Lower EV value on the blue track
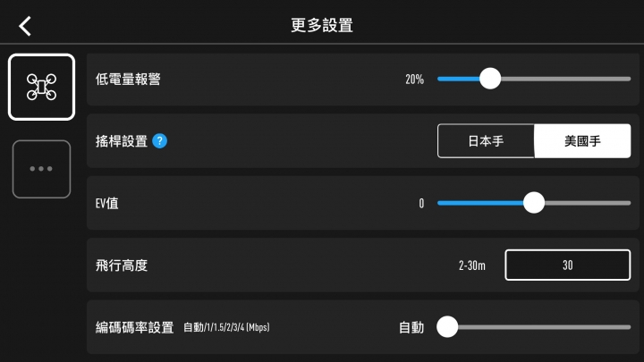This screenshot has height=362, width=644. (x=480, y=203)
